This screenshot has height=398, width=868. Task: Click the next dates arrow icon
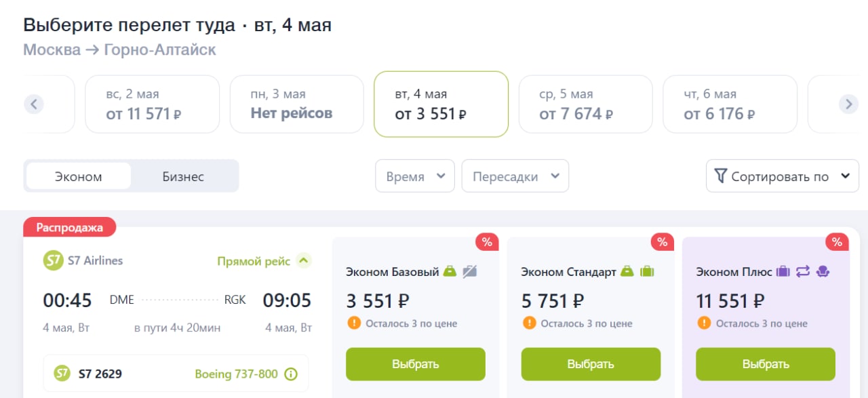pyautogui.click(x=848, y=104)
